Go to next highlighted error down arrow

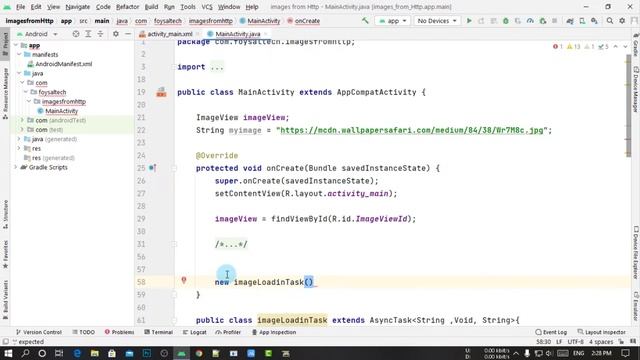(625, 47)
